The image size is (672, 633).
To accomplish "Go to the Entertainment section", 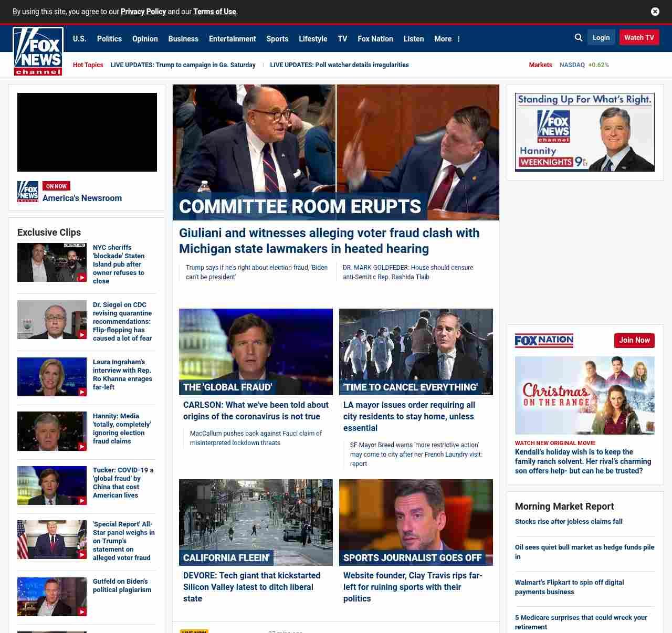I will click(232, 39).
